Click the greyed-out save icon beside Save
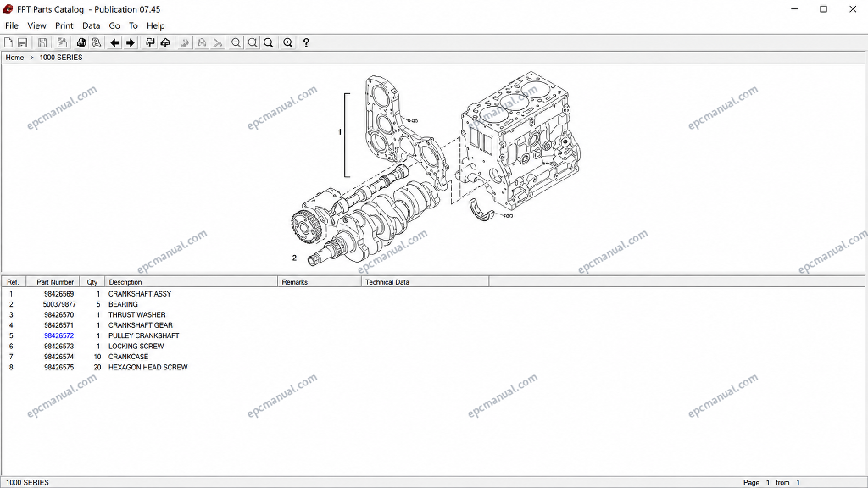The height and width of the screenshot is (488, 868). (42, 42)
